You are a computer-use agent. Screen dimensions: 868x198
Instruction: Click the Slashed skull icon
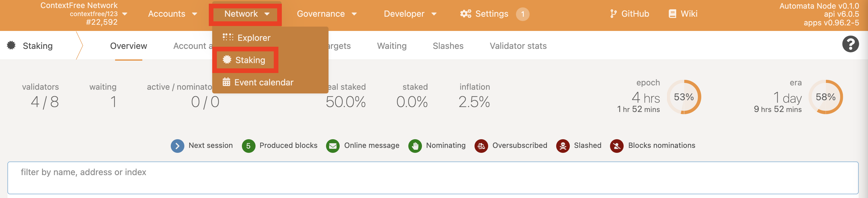pos(562,146)
